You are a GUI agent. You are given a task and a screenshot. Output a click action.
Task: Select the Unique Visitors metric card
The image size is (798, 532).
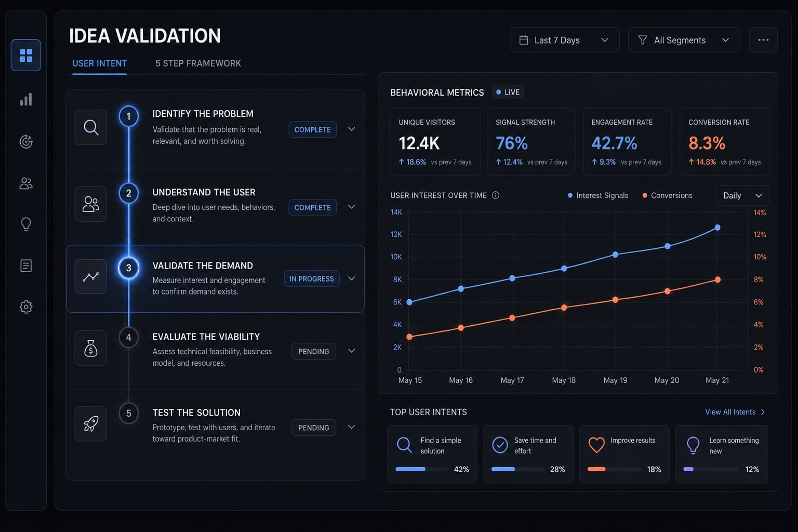click(435, 141)
